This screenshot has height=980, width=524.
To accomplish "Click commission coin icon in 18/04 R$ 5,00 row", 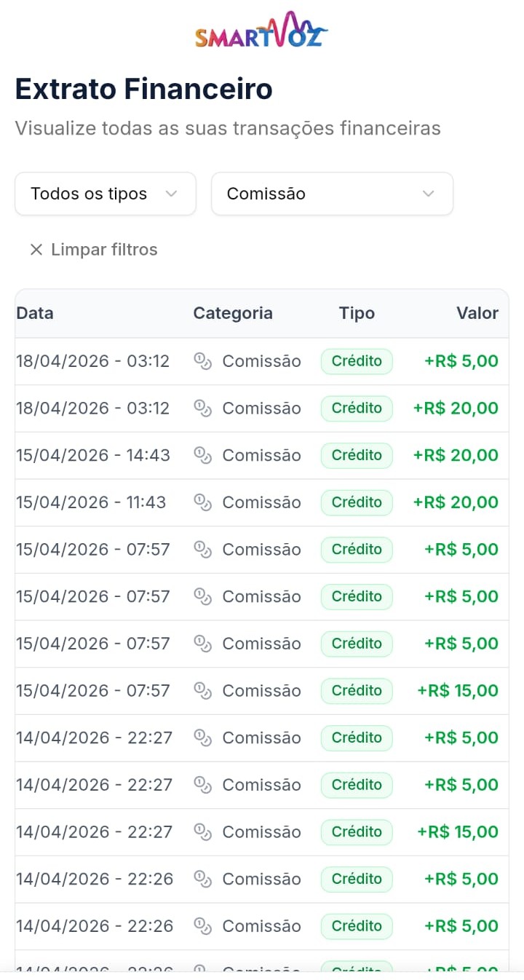I will tap(202, 361).
